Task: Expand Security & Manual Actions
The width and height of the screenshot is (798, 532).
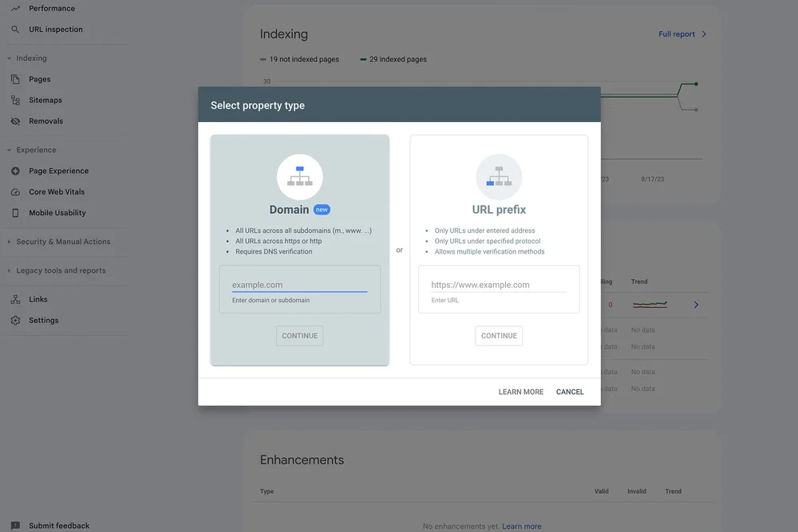Action: (7, 240)
